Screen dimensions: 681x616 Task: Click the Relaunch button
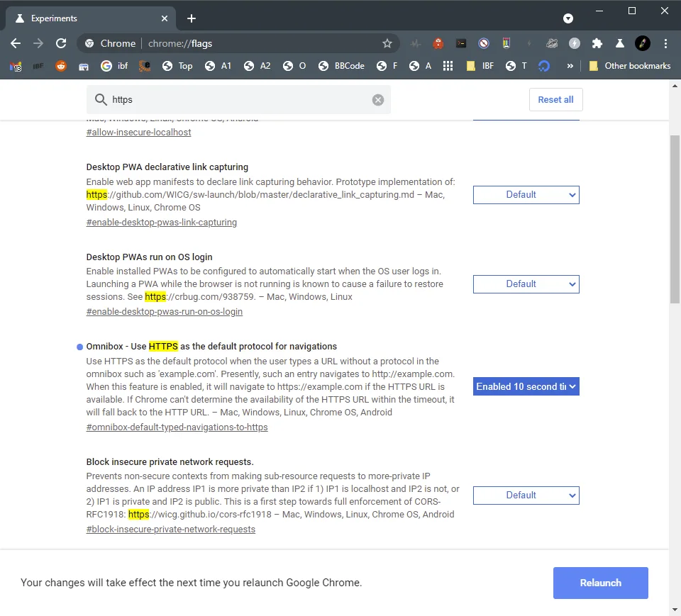pos(600,583)
